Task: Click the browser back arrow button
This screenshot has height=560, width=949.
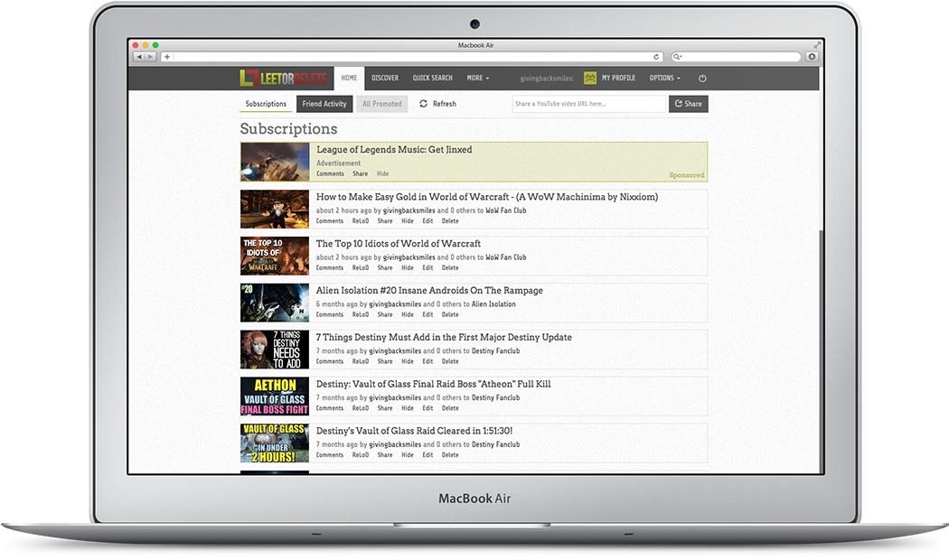Action: [x=139, y=57]
